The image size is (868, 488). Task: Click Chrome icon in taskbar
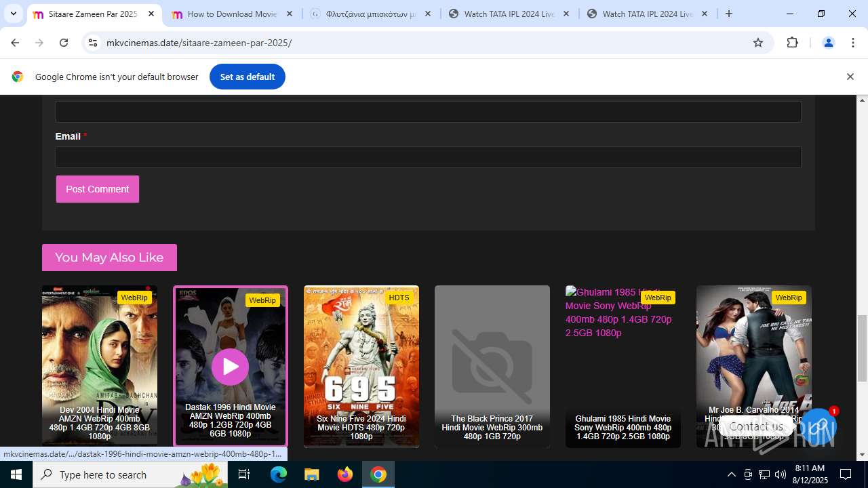(x=378, y=474)
